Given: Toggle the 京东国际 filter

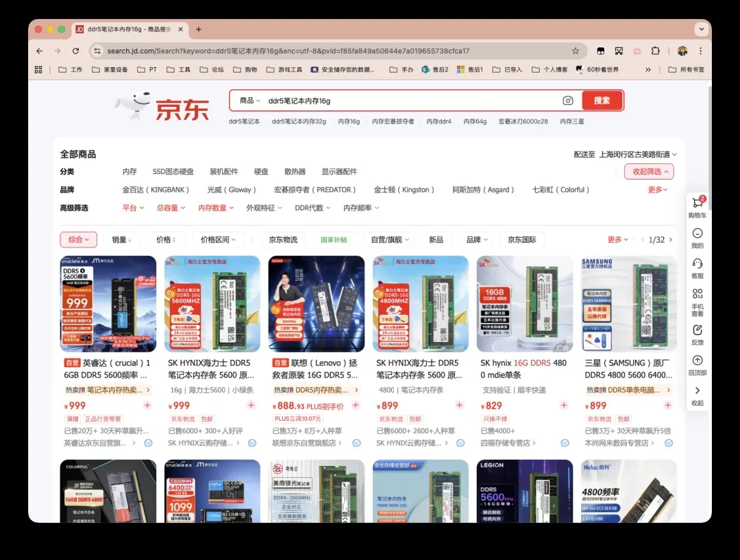Looking at the screenshot, I should coord(521,240).
